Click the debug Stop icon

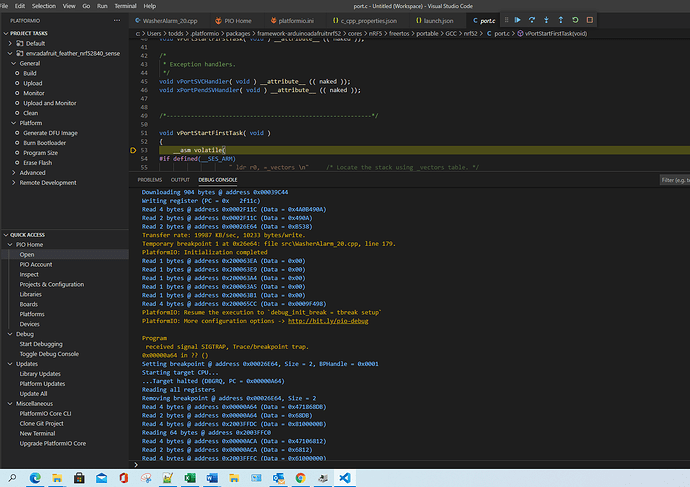point(590,20)
